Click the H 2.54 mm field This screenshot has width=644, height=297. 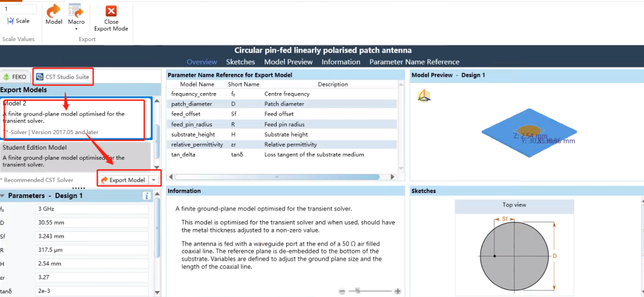(92, 264)
